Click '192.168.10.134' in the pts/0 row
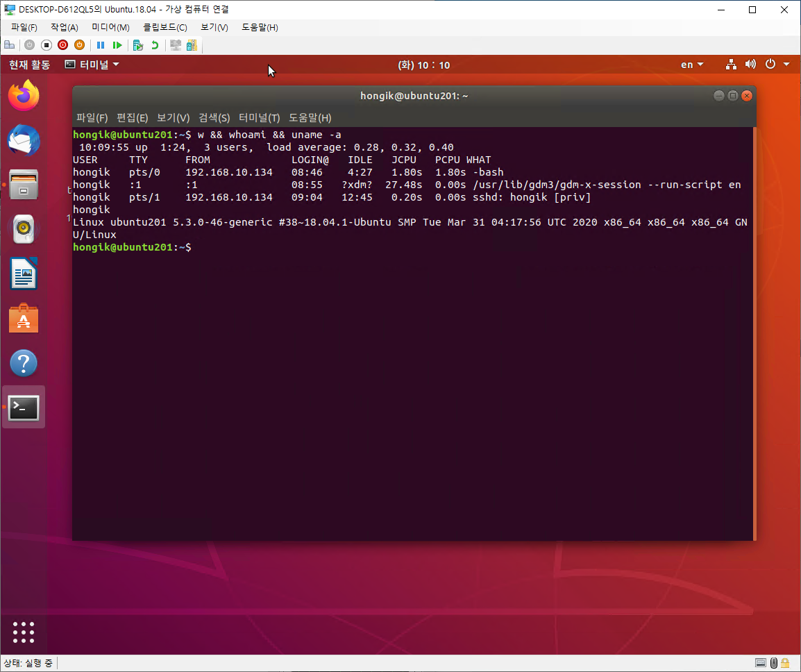801x672 pixels. point(229,172)
